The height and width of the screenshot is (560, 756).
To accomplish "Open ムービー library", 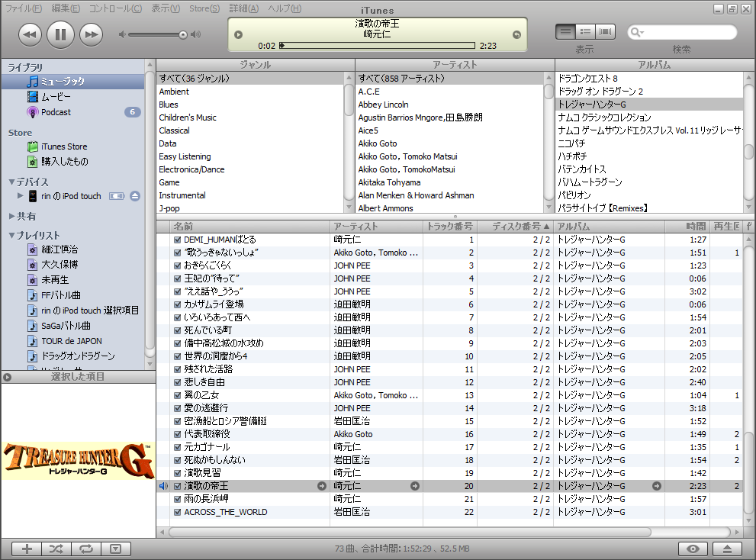I will pyautogui.click(x=72, y=97).
